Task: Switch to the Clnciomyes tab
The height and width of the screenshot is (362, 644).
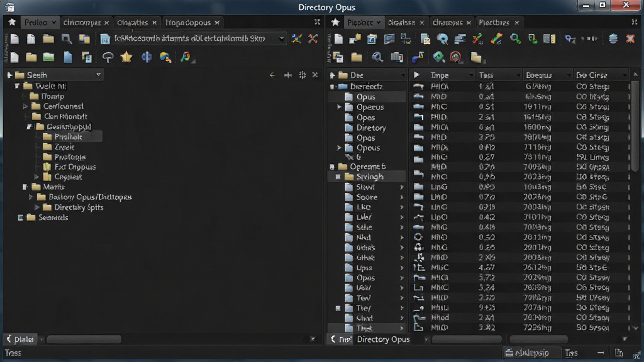Action: [x=82, y=23]
